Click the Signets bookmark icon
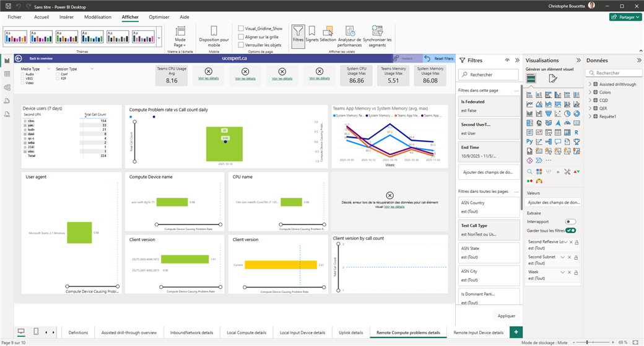 [312, 32]
